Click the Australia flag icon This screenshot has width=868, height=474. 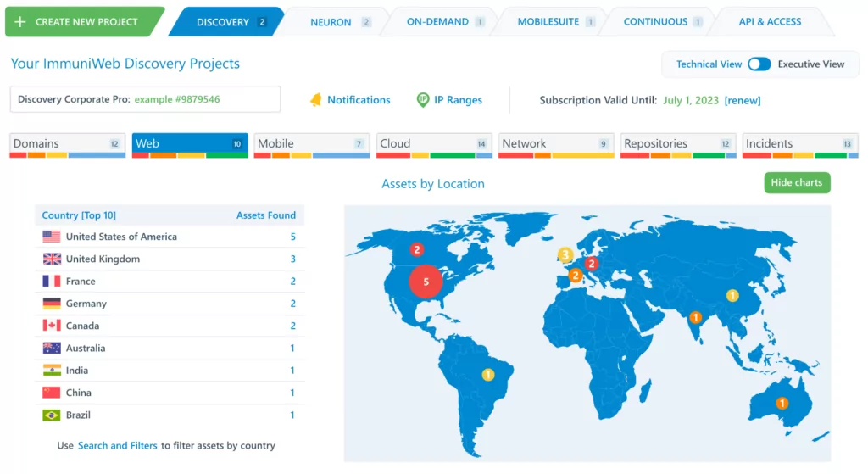(52, 348)
